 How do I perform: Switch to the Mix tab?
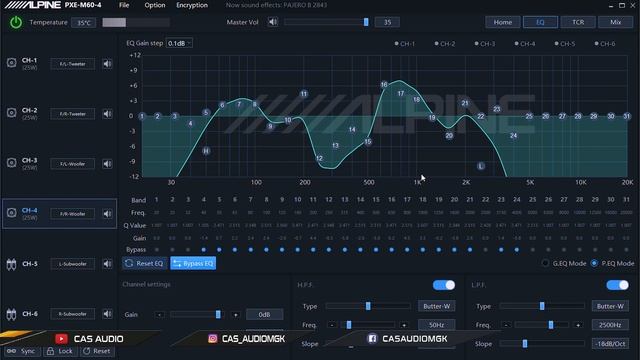616,22
